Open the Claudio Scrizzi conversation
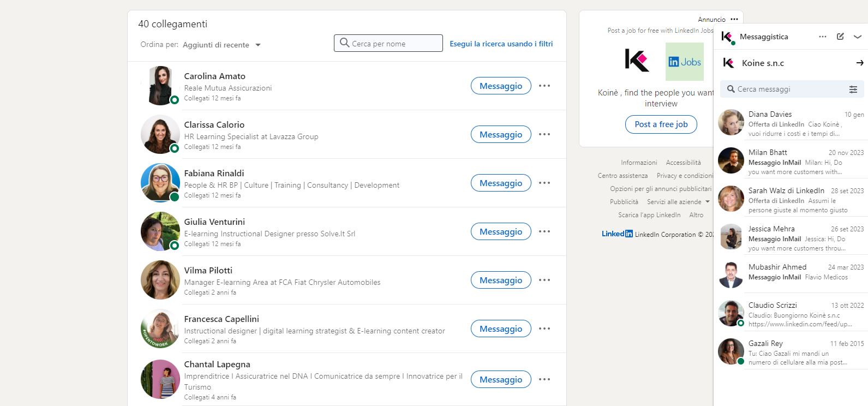Image resolution: width=868 pixels, height=406 pixels. [790, 314]
